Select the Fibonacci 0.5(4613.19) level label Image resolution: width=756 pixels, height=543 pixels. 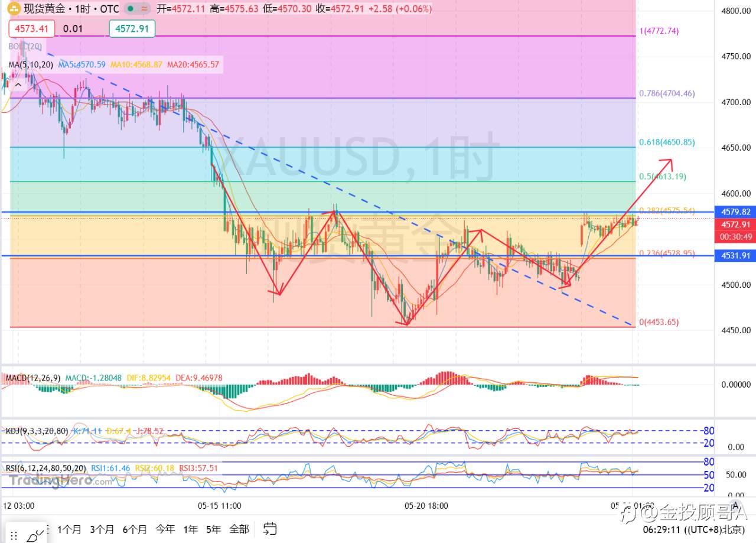664,176
